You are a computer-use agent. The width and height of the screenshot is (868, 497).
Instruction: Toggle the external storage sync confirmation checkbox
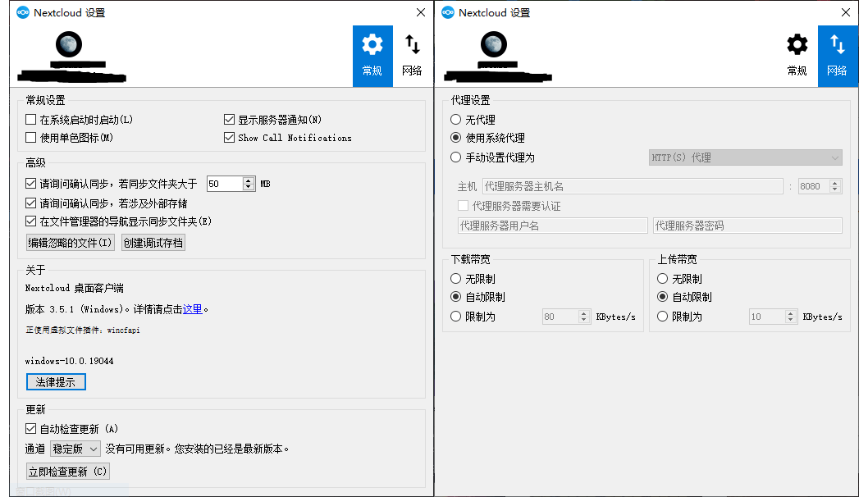tap(31, 203)
